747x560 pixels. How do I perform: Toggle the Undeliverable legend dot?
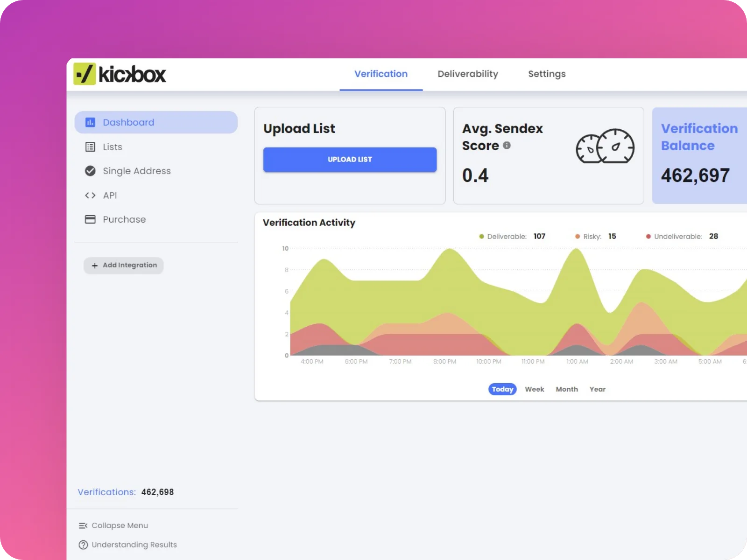(x=648, y=237)
